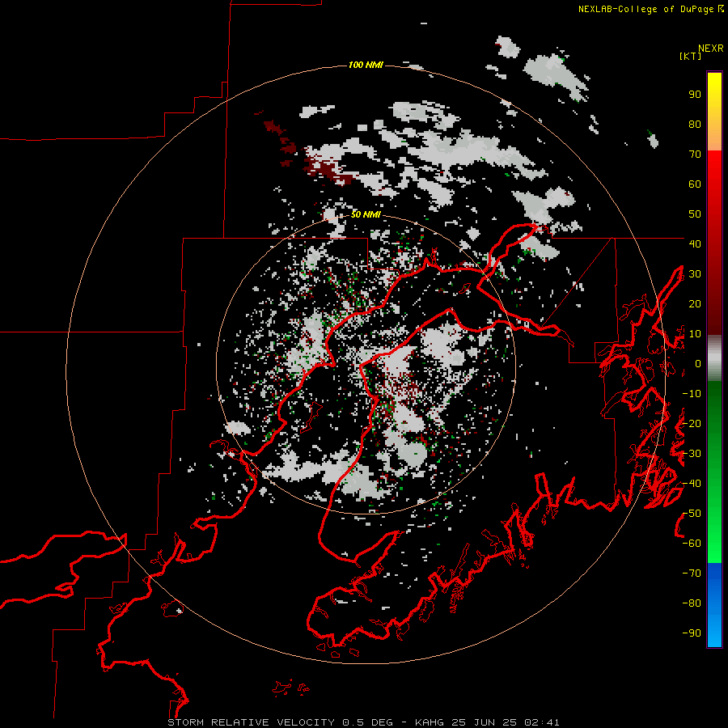Click the -80 value on the velocity scale

coord(692,603)
